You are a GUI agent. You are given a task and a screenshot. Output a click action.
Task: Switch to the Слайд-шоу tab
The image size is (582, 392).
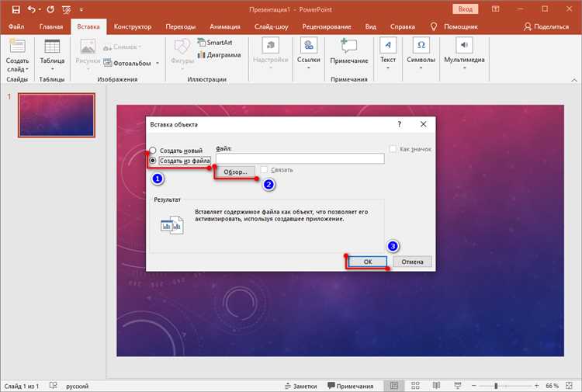[272, 26]
